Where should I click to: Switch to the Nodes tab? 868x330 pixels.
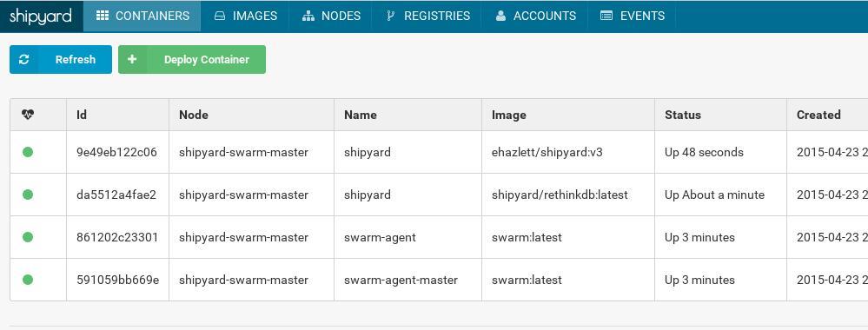click(x=331, y=16)
